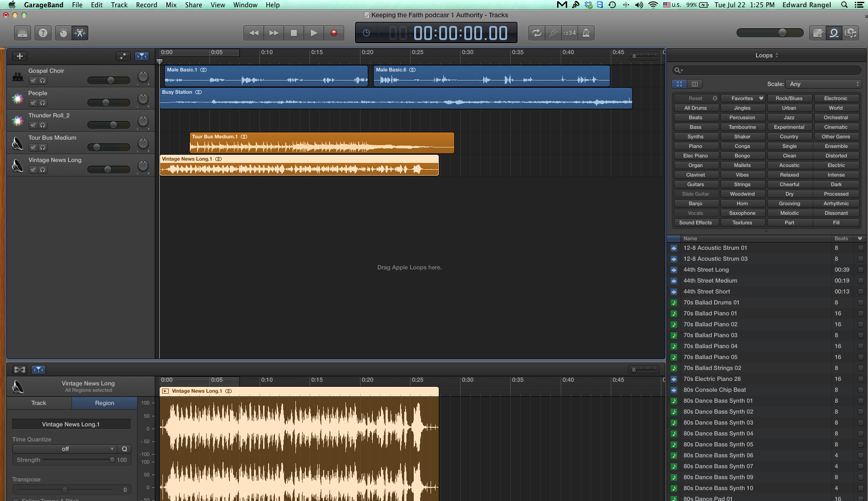Click the red Record button
The height and width of the screenshot is (501, 868).
(334, 33)
